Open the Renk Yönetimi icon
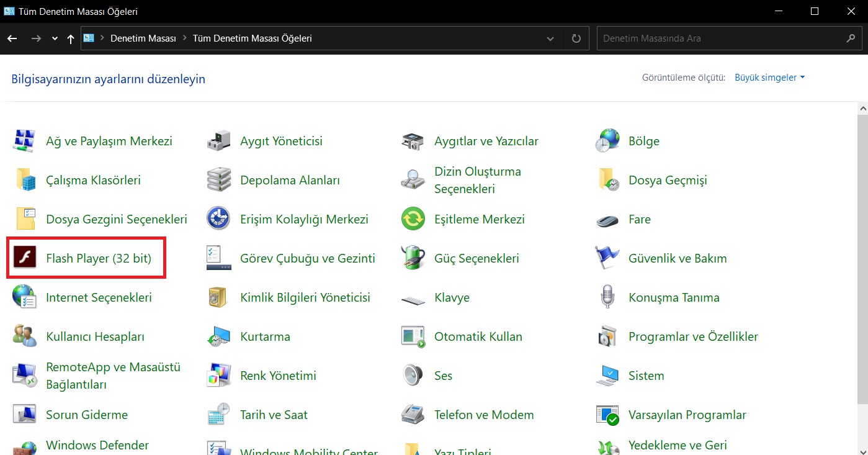The width and height of the screenshot is (868, 455). [219, 376]
